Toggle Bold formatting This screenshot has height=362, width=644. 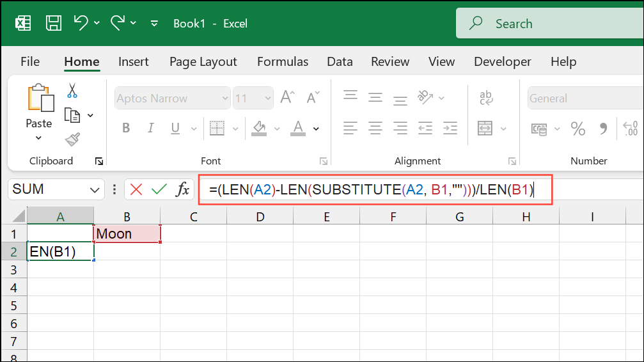pos(126,128)
